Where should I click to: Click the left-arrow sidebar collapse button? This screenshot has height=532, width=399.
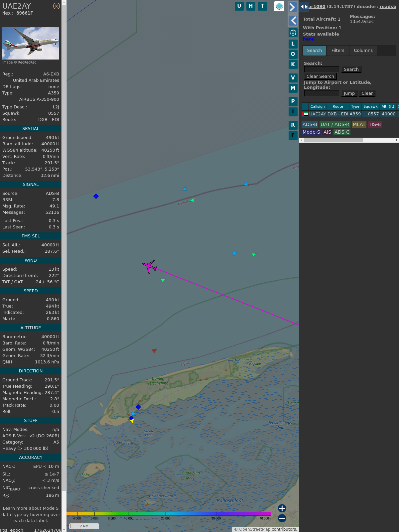(x=293, y=21)
